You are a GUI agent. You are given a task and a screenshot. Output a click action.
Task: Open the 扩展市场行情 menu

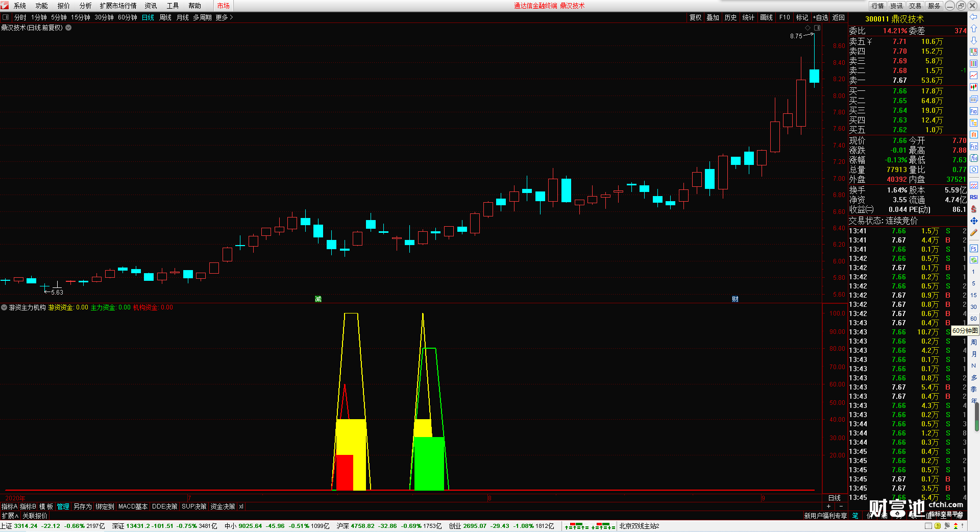pyautogui.click(x=118, y=6)
